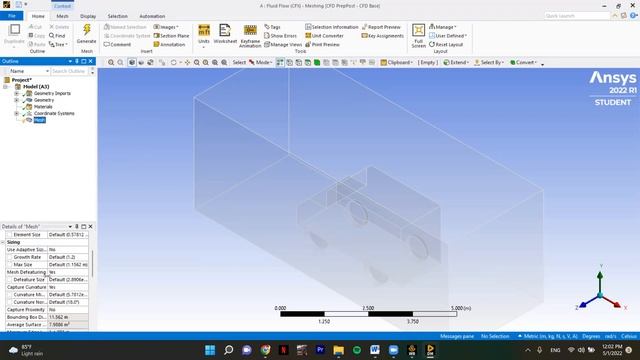Viewport: 640px width, 360px height.
Task: Click the shaded cube display icon
Action: [x=132, y=62]
